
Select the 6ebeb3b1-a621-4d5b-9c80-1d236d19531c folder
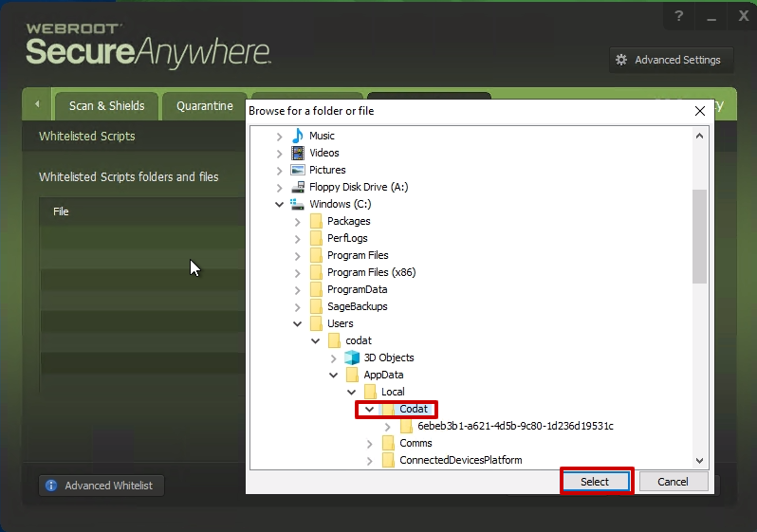click(516, 426)
